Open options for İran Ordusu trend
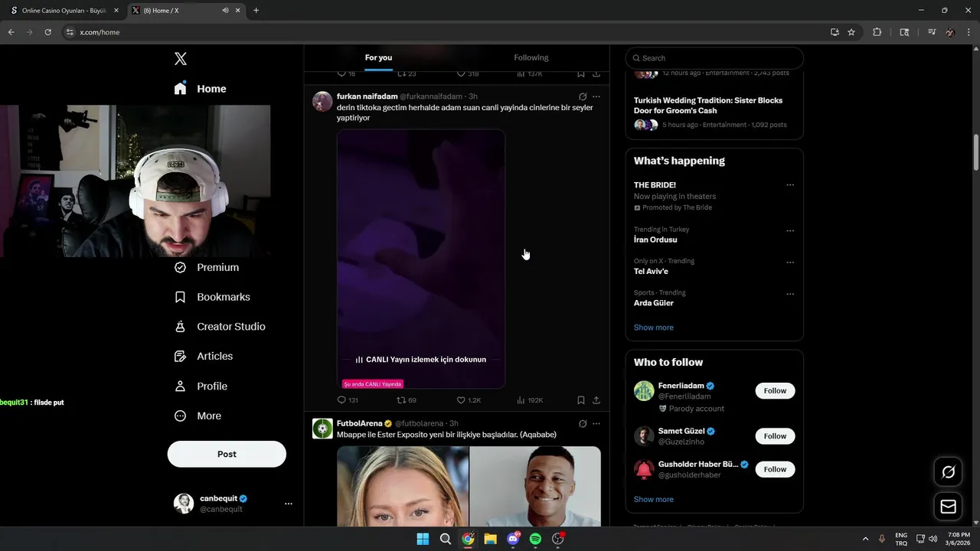The width and height of the screenshot is (980, 551). tap(790, 231)
